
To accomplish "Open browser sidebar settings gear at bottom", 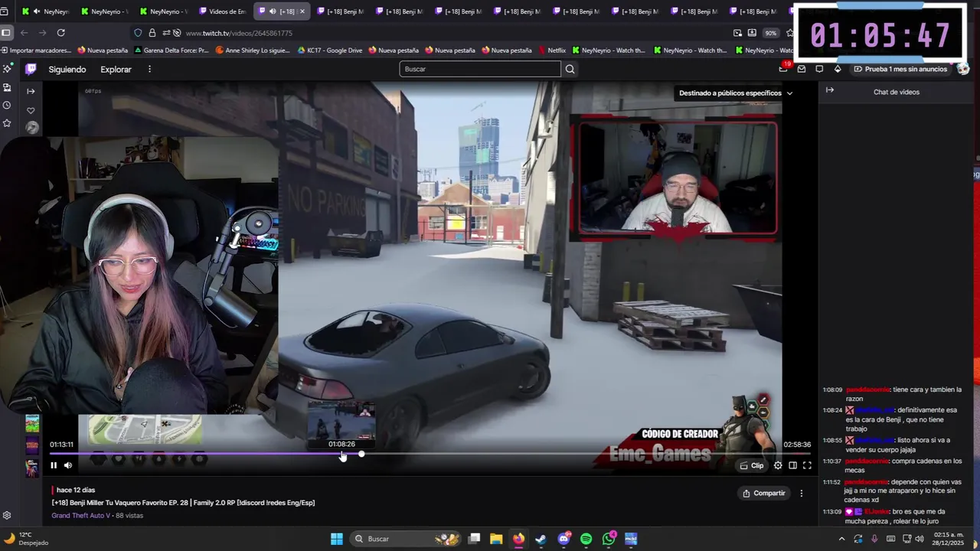I will click(x=7, y=516).
